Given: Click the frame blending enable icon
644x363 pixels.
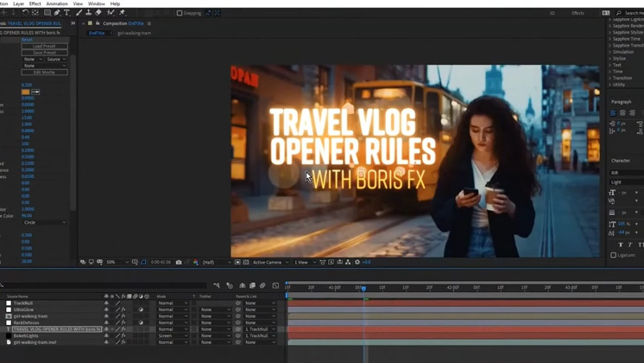Looking at the screenshot, I should [x=252, y=285].
